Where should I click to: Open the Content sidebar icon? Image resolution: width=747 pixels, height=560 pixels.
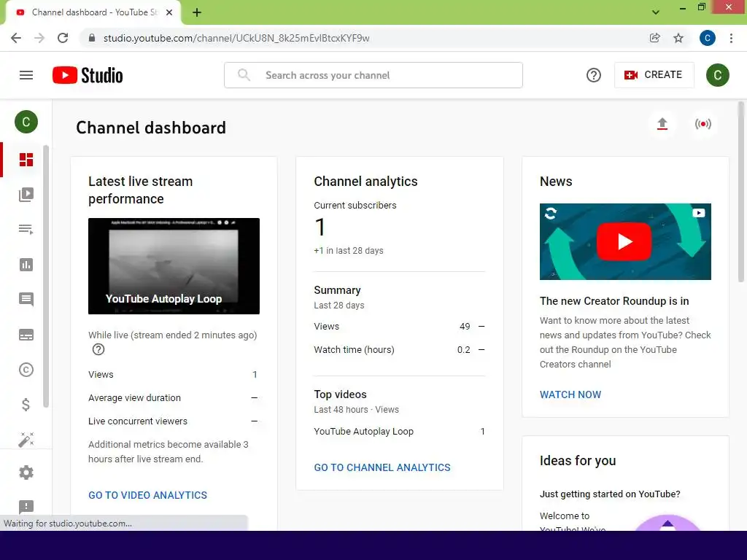pos(26,194)
